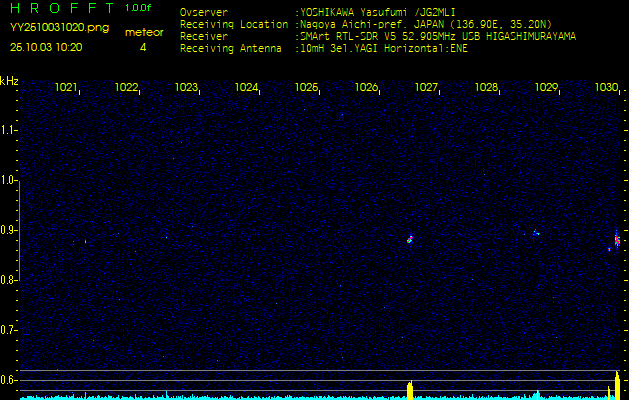
Task: Click the faint meteor echo below 1029
Action: click(x=535, y=233)
